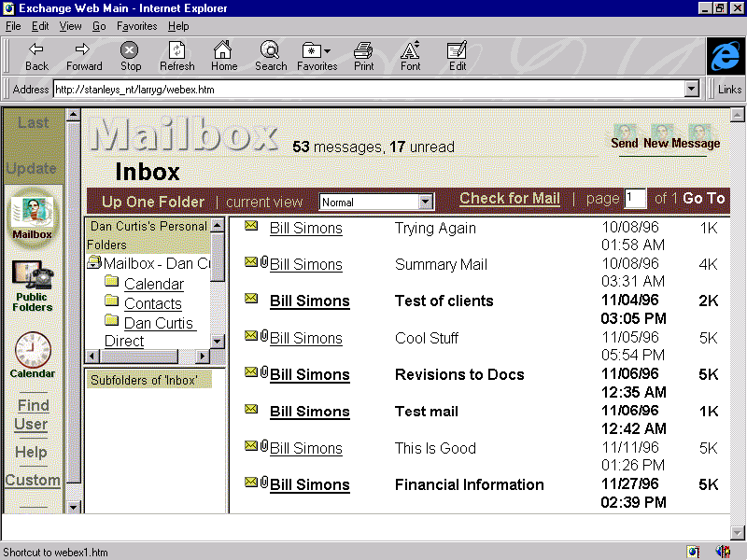Open the View menu

tap(70, 26)
